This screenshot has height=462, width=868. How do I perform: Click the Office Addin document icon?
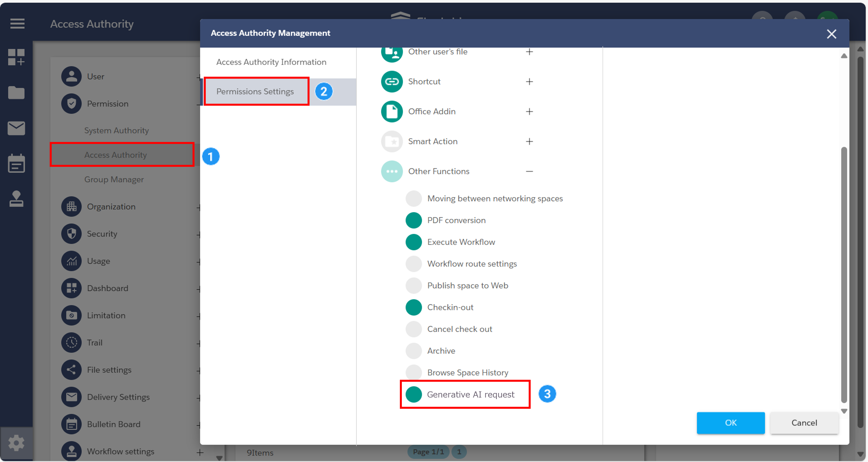click(392, 111)
